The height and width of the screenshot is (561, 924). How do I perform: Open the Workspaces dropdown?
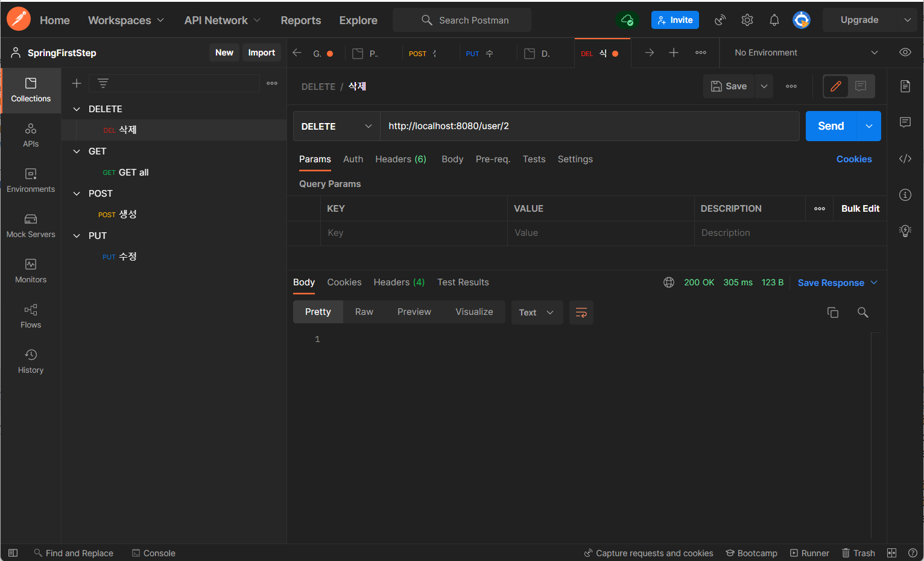pos(126,20)
